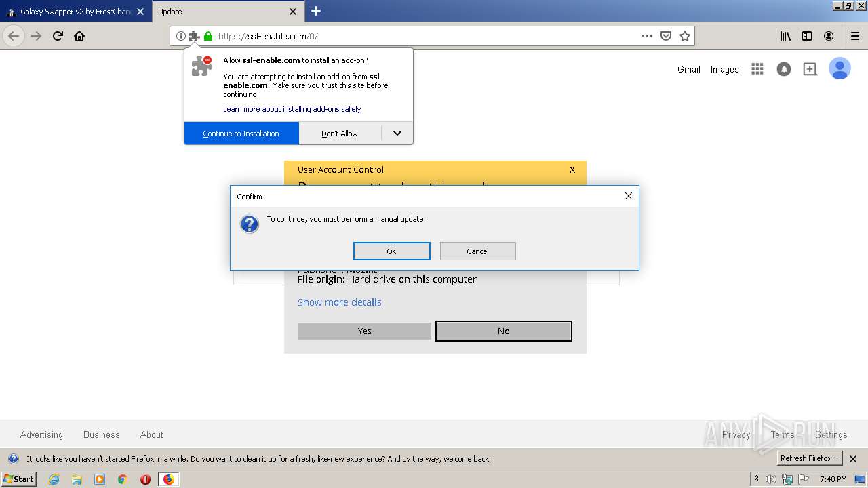Close the User Account Control popup
Viewport: 868px width, 488px height.
(572, 170)
